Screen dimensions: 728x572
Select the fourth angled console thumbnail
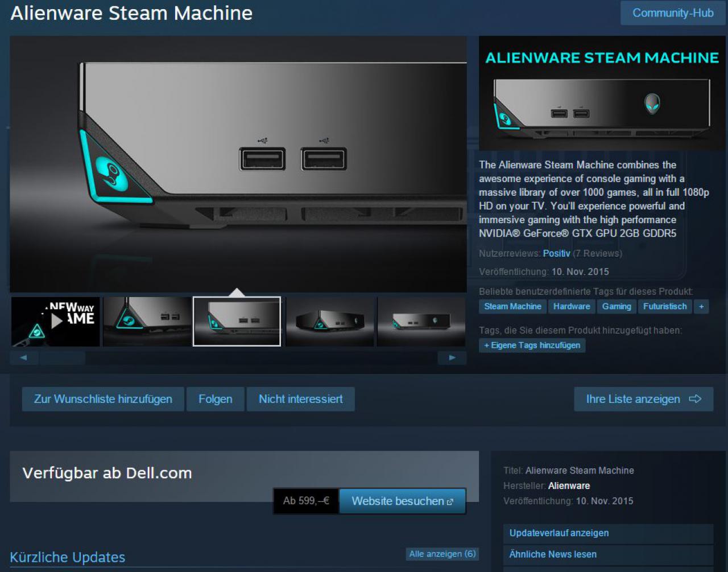330,321
